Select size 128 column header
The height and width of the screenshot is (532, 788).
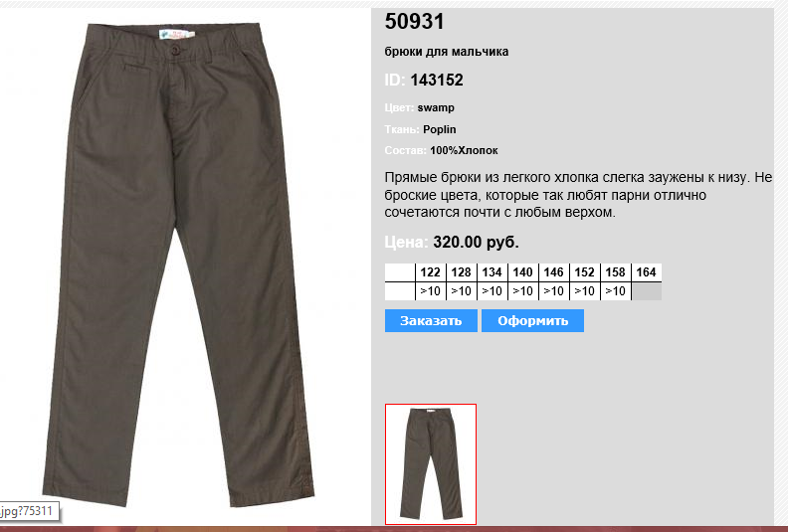[x=462, y=272]
